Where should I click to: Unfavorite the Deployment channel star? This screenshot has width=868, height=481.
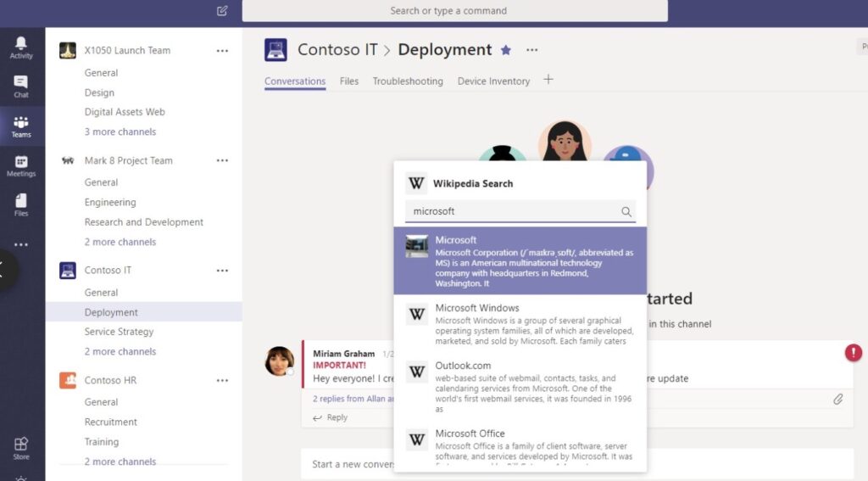point(505,50)
